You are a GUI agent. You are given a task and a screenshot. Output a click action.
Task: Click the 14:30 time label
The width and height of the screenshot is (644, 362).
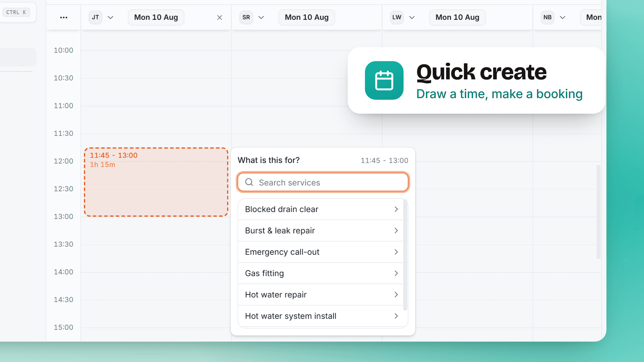click(63, 300)
